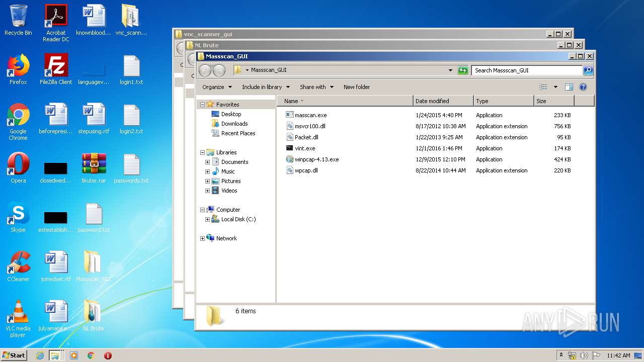Screen dimensions: 644x362
Task: Click the search magnifier icon
Action: tap(588, 70)
